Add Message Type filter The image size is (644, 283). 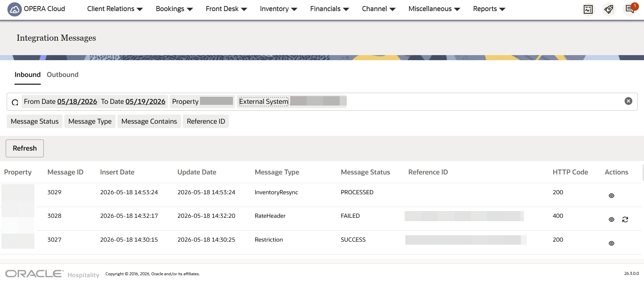click(x=90, y=121)
